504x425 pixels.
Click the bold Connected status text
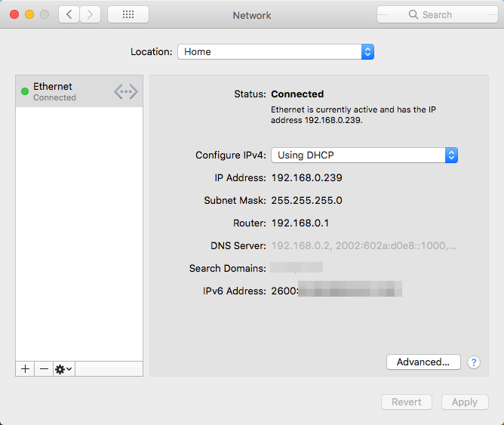[297, 94]
